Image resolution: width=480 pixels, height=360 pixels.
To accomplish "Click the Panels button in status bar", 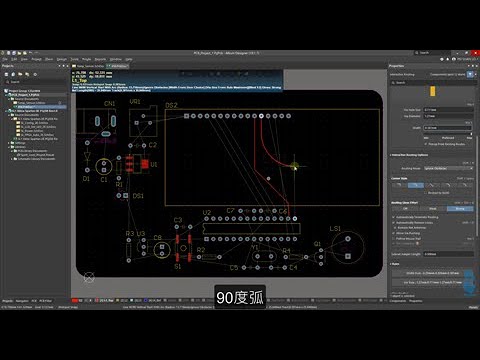I will (x=473, y=307).
